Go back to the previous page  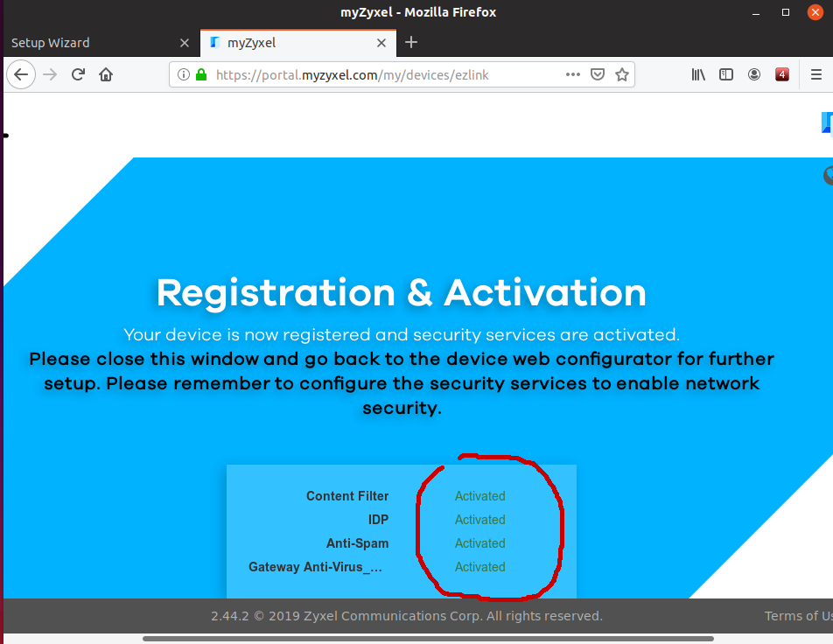pos(21,74)
